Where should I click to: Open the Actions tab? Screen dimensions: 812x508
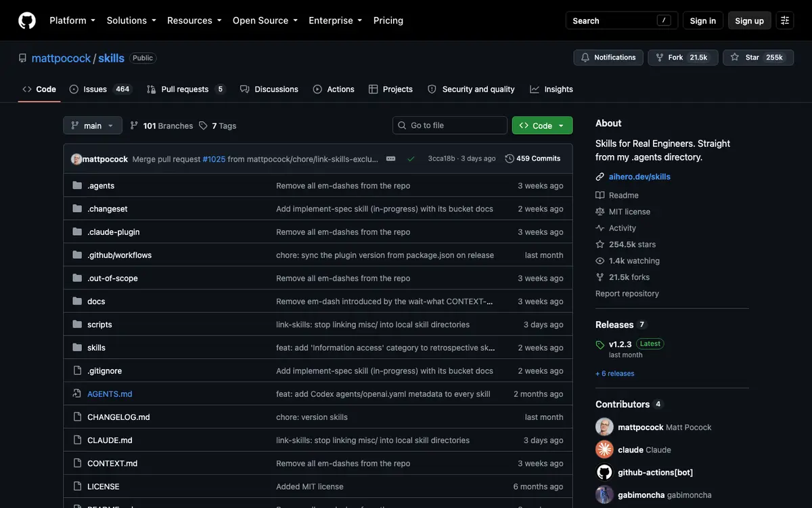(334, 89)
